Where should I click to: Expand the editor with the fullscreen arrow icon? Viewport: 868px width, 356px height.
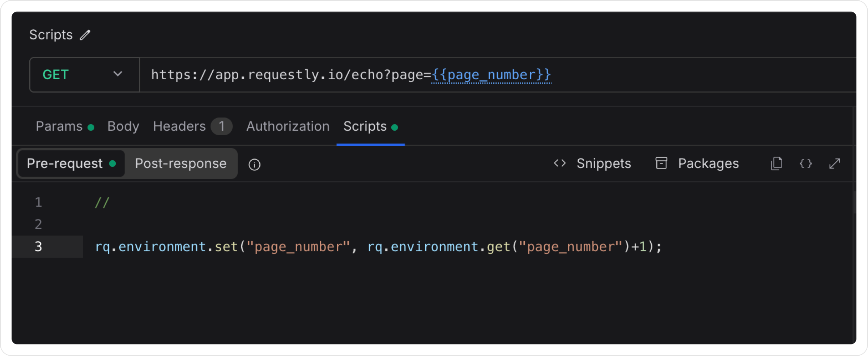[x=834, y=164]
